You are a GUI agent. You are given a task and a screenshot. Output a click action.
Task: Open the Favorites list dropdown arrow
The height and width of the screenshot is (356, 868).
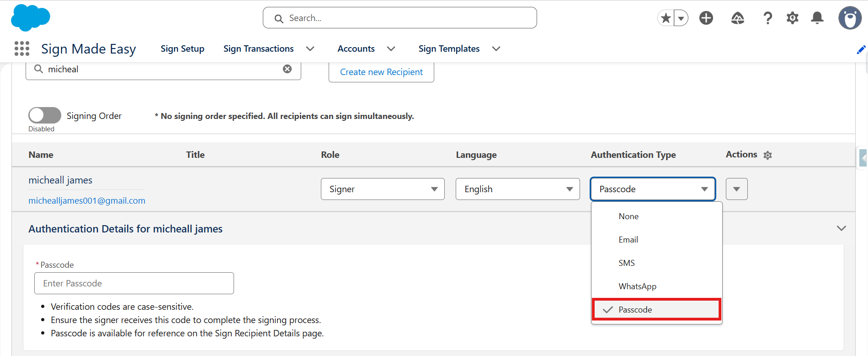[681, 18]
